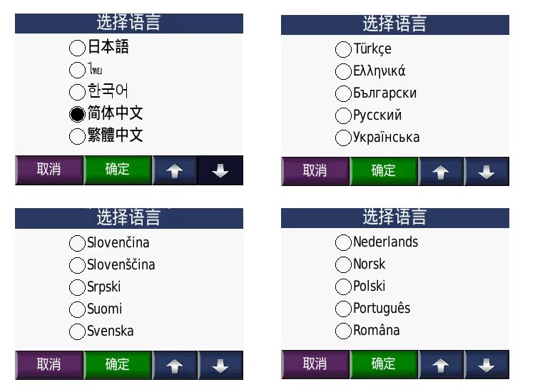
Task: Cancel with 取消 in the Srpski panel
Action: [x=49, y=365]
